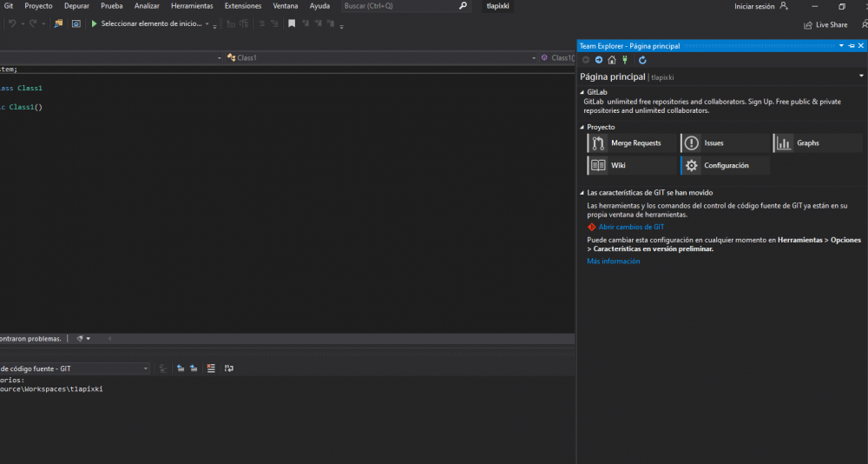
Task: Click the next bookmark icon
Action: [319, 23]
